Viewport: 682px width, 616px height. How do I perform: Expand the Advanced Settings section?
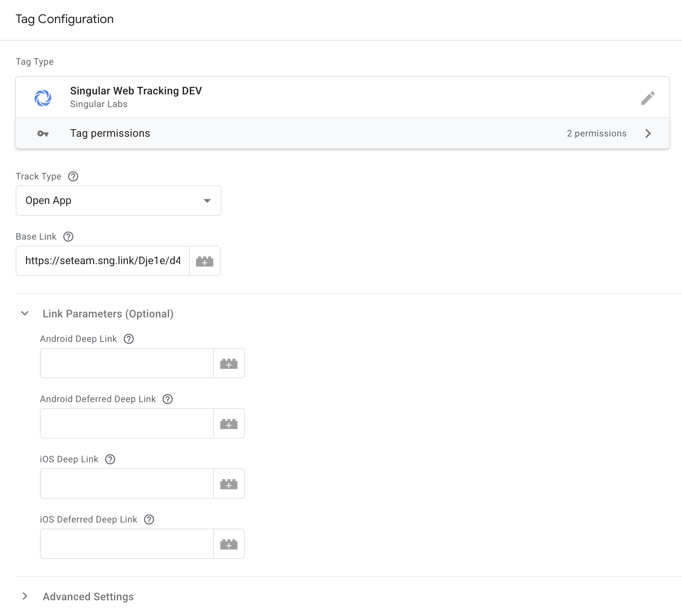25,596
